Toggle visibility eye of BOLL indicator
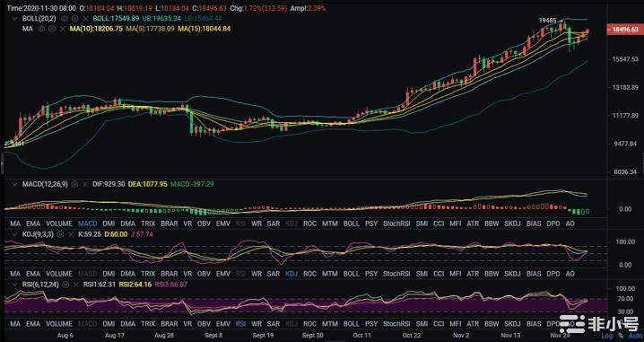 64,19
